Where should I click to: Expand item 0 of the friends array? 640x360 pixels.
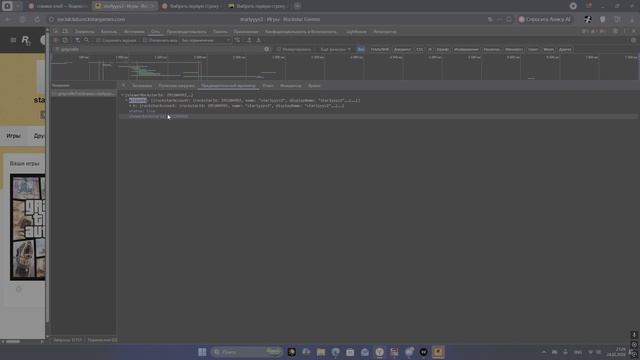(x=131, y=106)
